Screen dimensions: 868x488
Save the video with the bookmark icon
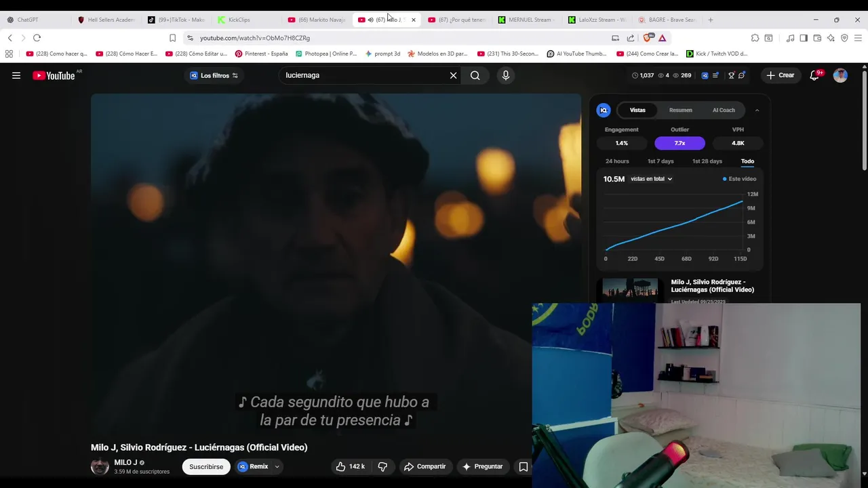[x=523, y=466]
